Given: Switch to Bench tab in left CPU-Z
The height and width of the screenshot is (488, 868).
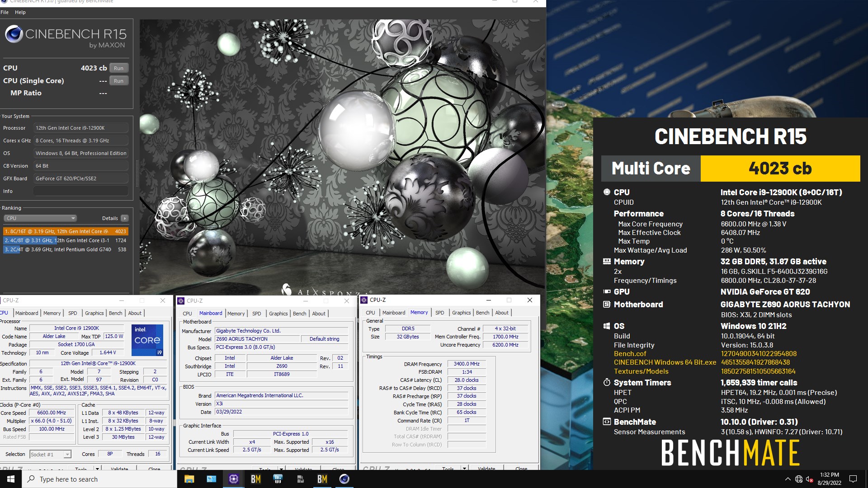Looking at the screenshot, I should pos(116,313).
